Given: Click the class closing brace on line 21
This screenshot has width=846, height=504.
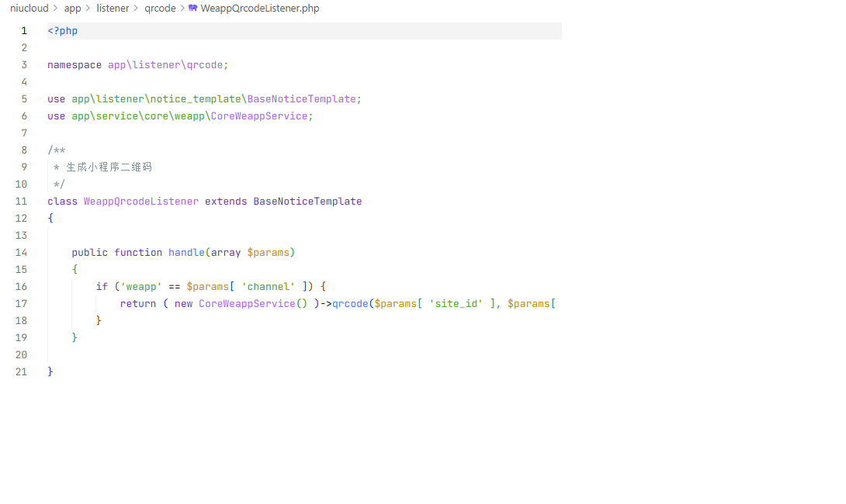Looking at the screenshot, I should [50, 371].
